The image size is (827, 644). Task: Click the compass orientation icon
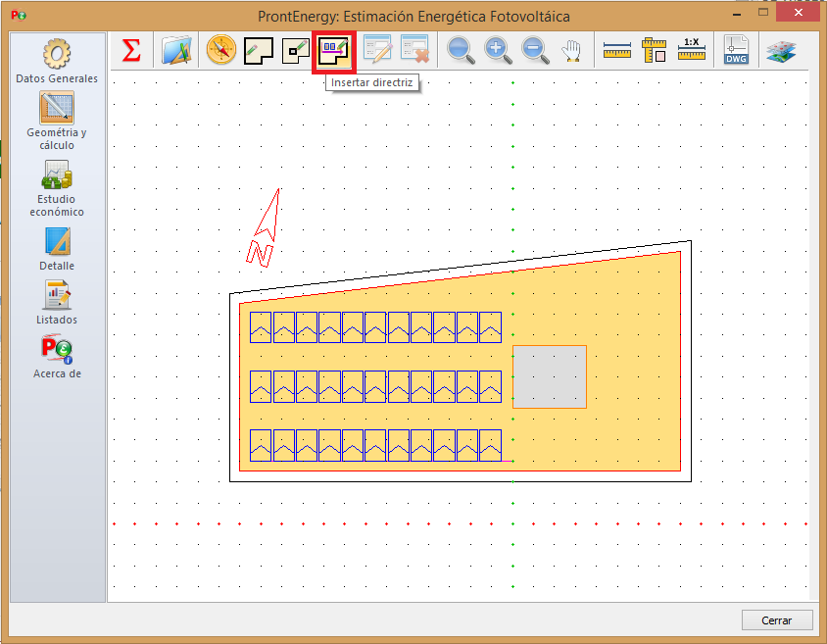point(221,50)
